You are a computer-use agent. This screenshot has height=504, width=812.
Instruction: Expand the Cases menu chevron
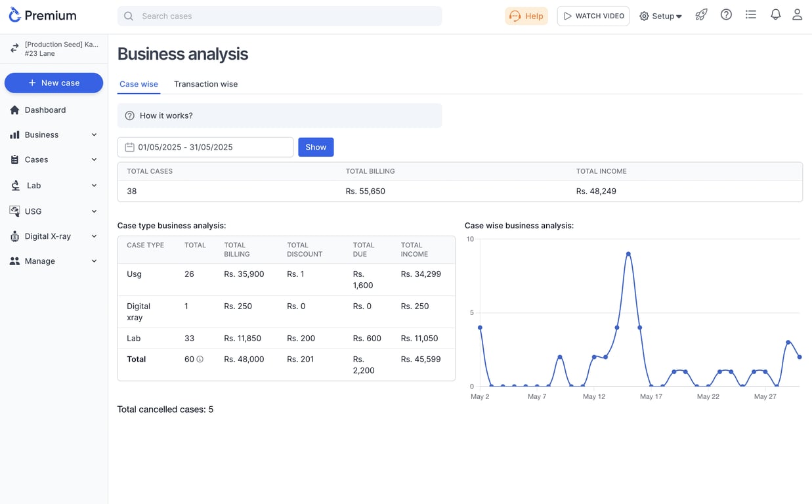[94, 159]
